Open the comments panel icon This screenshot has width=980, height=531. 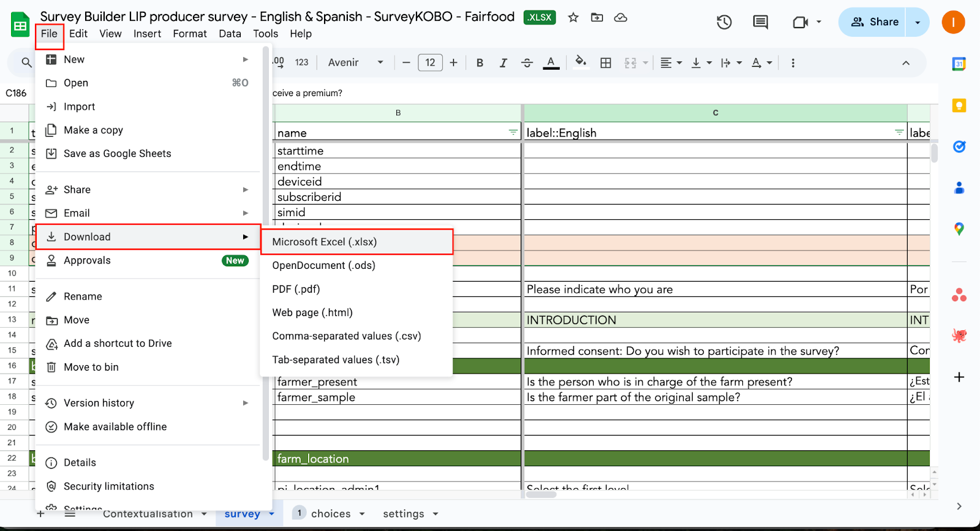(x=760, y=23)
